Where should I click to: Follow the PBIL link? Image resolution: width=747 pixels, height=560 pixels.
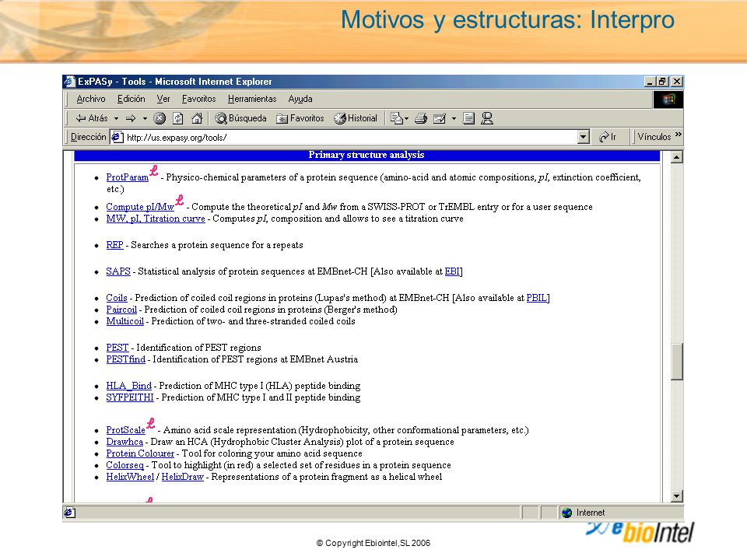[x=536, y=298]
